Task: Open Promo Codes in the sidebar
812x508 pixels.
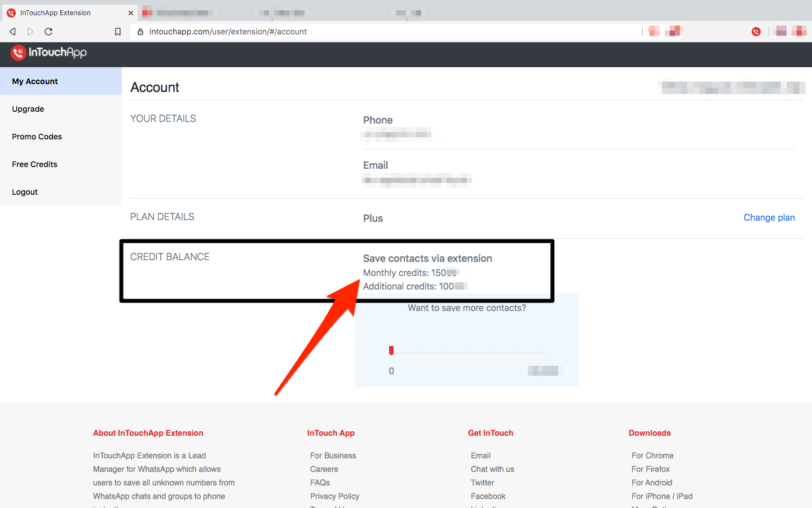Action: (x=61, y=137)
